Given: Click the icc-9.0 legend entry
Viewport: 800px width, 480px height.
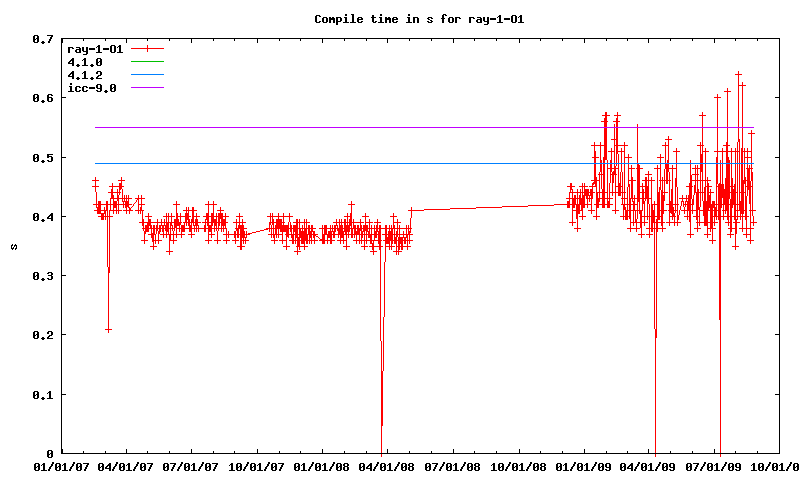Looking at the screenshot, I should pyautogui.click(x=92, y=88).
